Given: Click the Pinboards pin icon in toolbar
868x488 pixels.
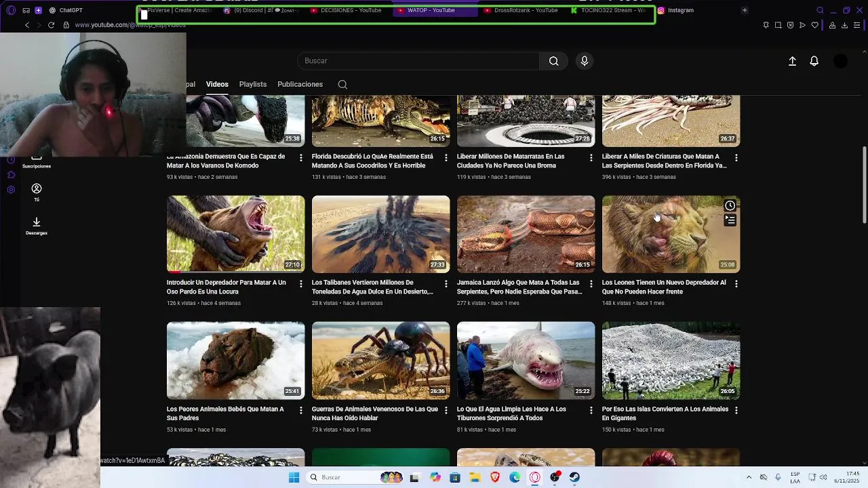Looking at the screenshot, I should coord(766,25).
